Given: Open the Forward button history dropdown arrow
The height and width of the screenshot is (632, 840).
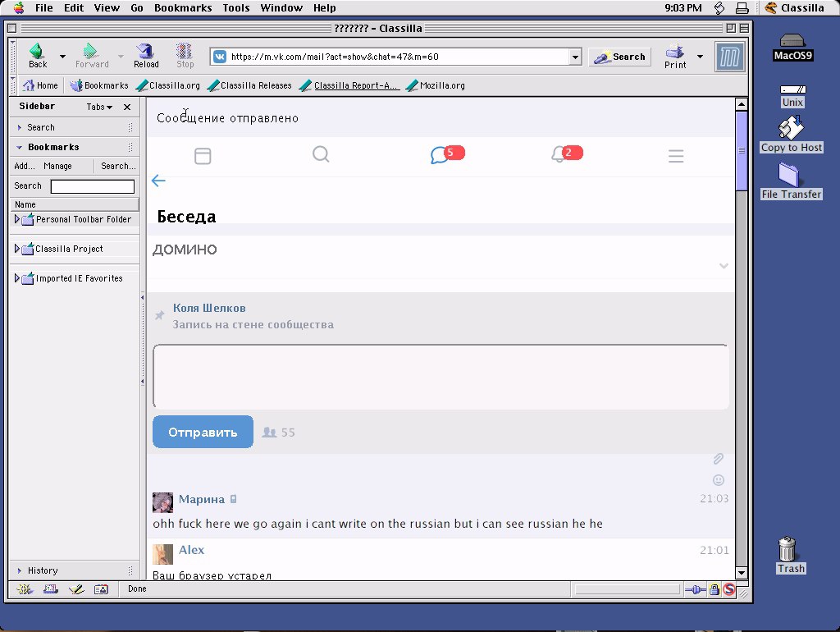Looking at the screenshot, I should click(x=121, y=57).
